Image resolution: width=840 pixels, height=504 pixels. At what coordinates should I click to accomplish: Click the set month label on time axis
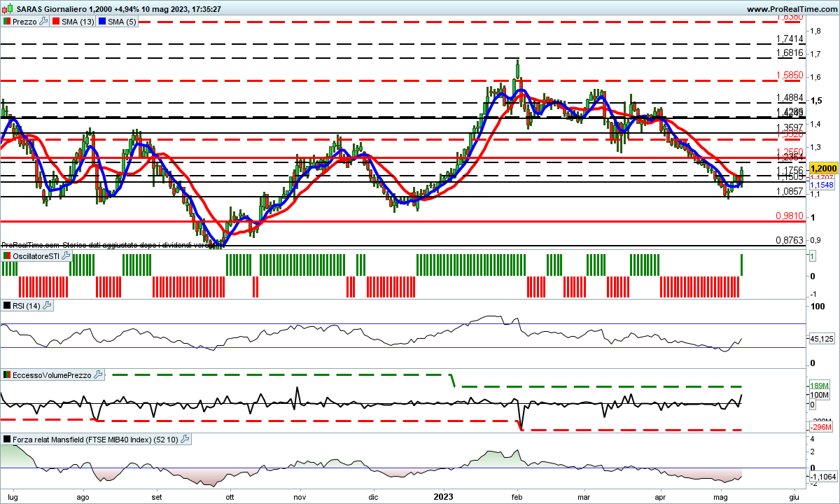(157, 497)
